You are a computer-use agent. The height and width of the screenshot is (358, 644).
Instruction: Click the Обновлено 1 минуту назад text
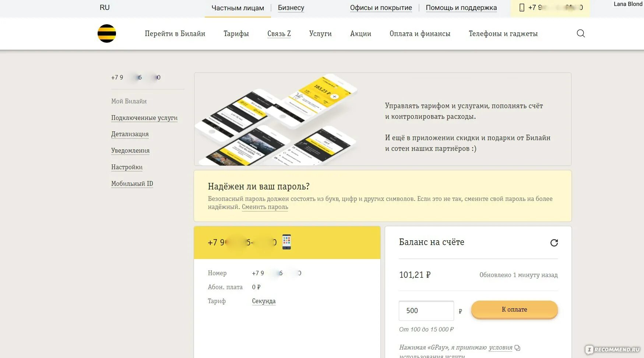coord(518,275)
